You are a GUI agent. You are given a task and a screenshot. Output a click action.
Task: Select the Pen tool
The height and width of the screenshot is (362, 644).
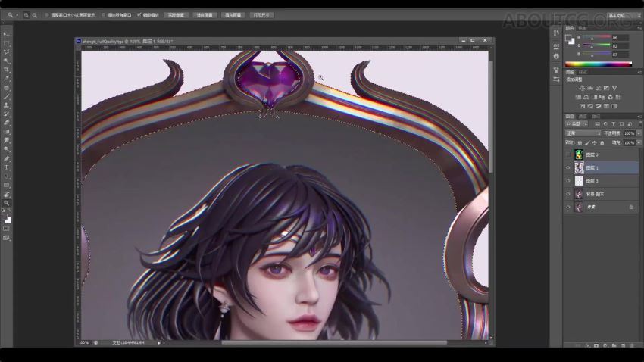[6, 158]
